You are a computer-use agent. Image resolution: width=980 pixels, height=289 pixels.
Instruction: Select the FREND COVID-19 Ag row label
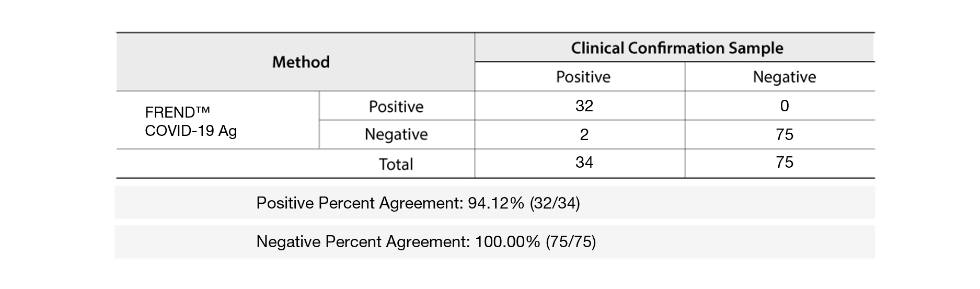[x=191, y=121]
